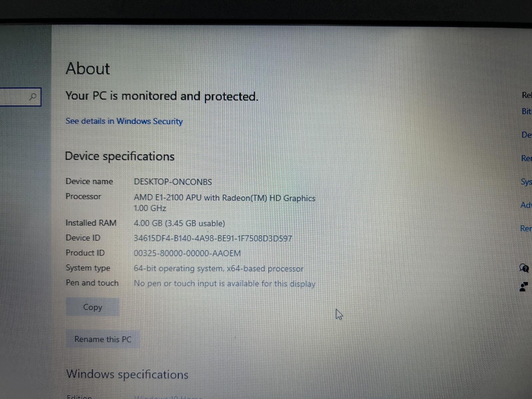Click the System type label
This screenshot has height=399, width=532.
coord(88,268)
